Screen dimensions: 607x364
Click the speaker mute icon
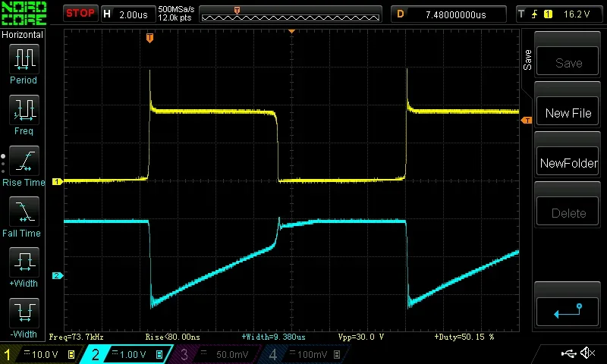pos(587,353)
